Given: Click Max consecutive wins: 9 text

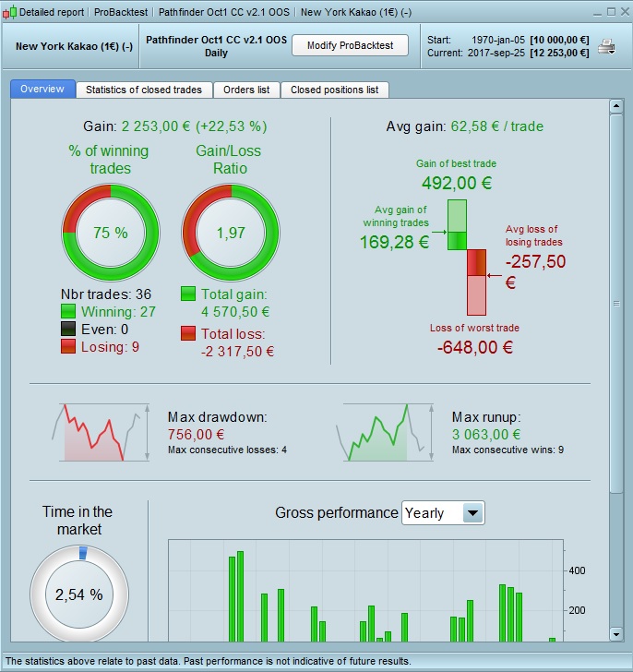Looking at the screenshot, I should click(x=508, y=450).
